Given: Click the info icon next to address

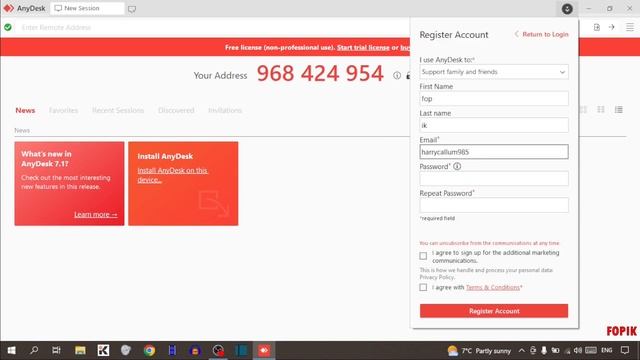Looking at the screenshot, I should 397,76.
